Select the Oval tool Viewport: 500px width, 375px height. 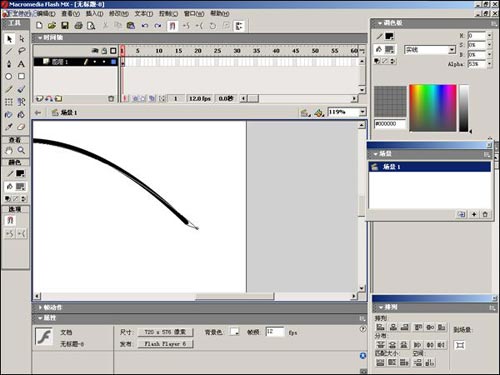coord(9,76)
